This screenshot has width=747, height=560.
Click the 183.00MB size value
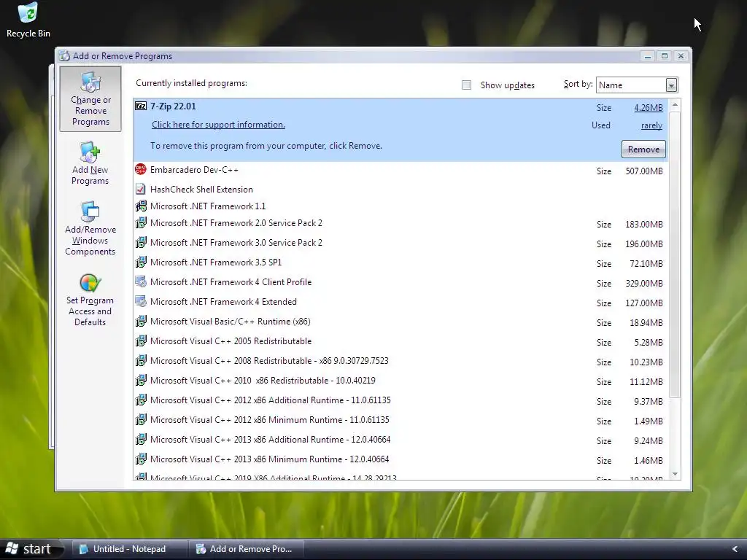[x=644, y=225]
